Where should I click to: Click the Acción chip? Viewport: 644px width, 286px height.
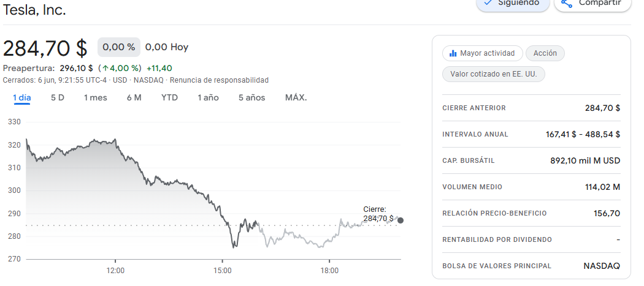[545, 53]
